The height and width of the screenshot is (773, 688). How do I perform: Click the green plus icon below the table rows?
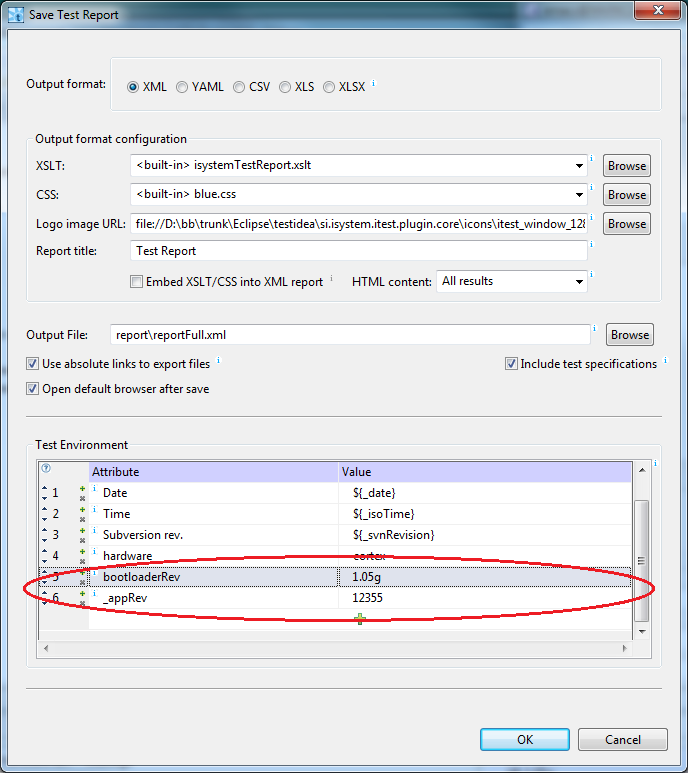(359, 620)
